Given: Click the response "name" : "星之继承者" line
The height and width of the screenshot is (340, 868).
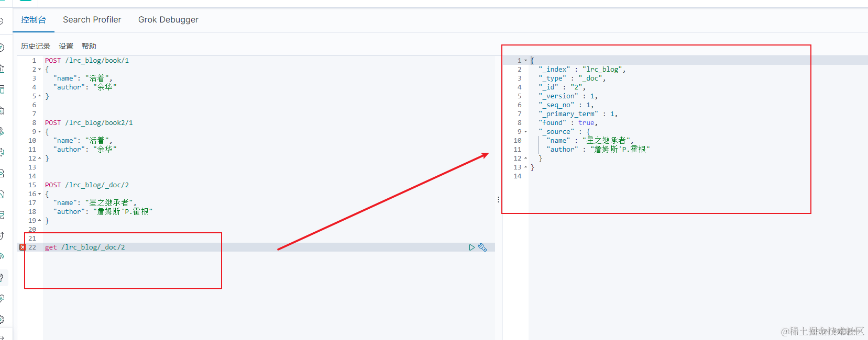Looking at the screenshot, I should [x=590, y=141].
